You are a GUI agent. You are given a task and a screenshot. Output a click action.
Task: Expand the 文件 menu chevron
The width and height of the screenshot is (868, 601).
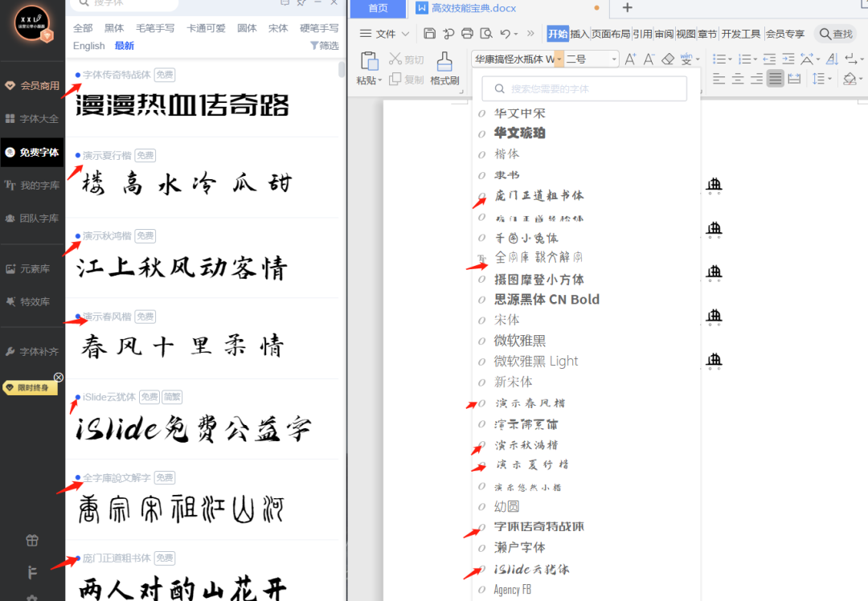[x=405, y=34]
